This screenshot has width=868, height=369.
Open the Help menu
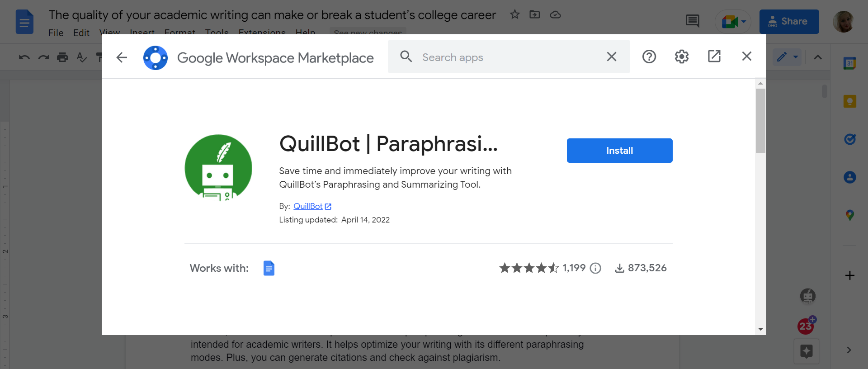(x=306, y=33)
